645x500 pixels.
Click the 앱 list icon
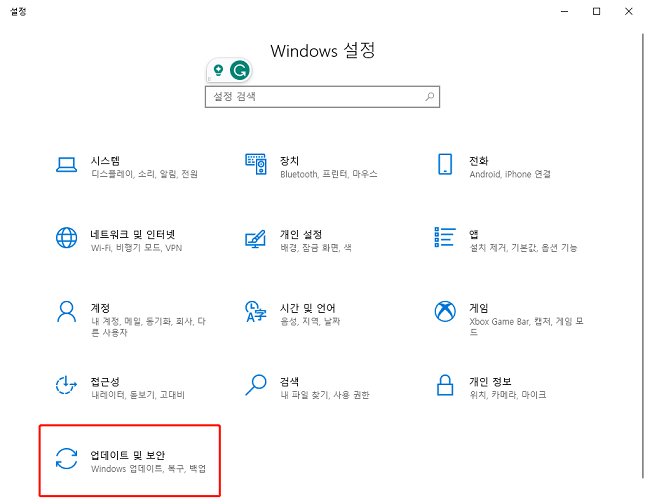445,237
